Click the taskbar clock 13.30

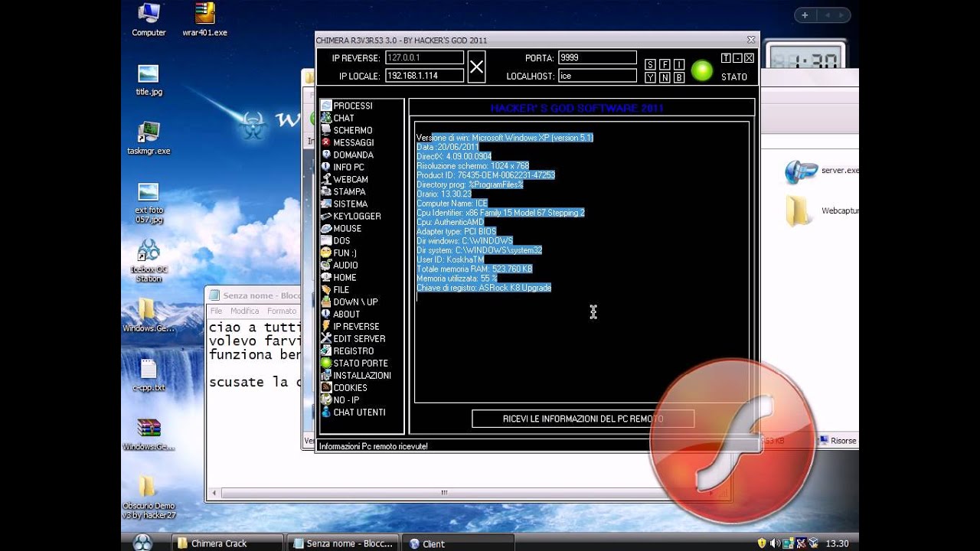click(x=837, y=543)
